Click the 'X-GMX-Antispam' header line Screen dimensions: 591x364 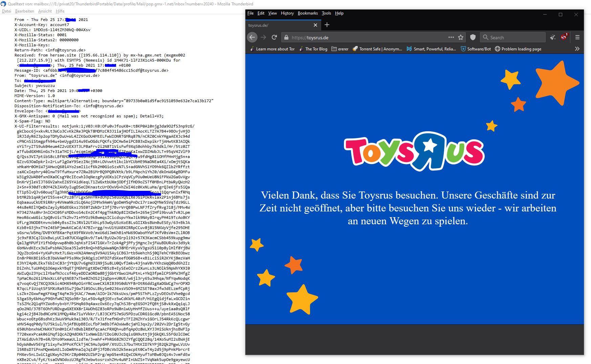tap(89, 116)
